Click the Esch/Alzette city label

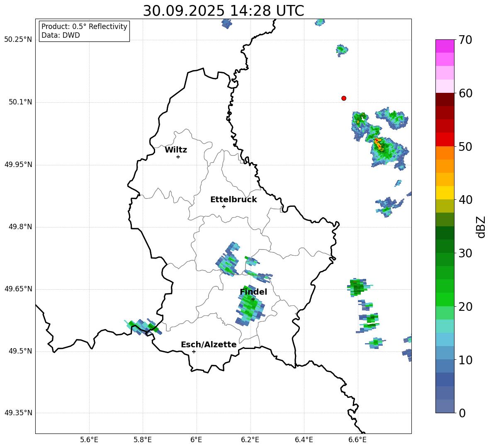click(x=209, y=345)
